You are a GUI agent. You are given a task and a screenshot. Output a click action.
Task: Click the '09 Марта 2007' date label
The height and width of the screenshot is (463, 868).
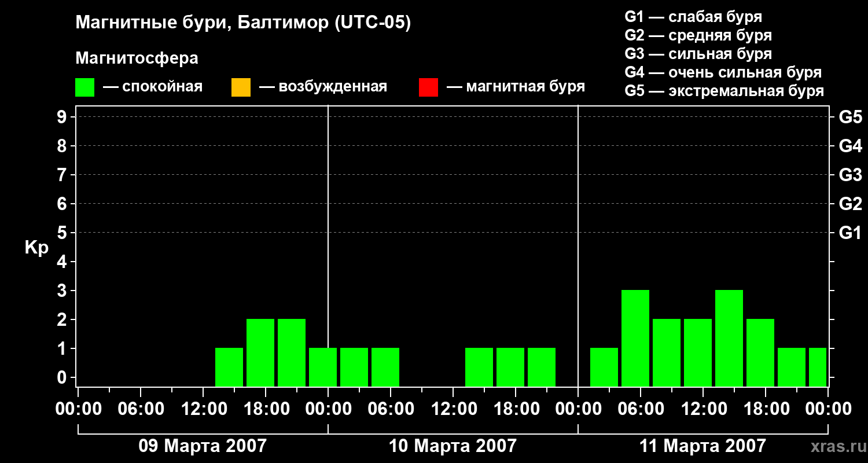pyautogui.click(x=203, y=446)
